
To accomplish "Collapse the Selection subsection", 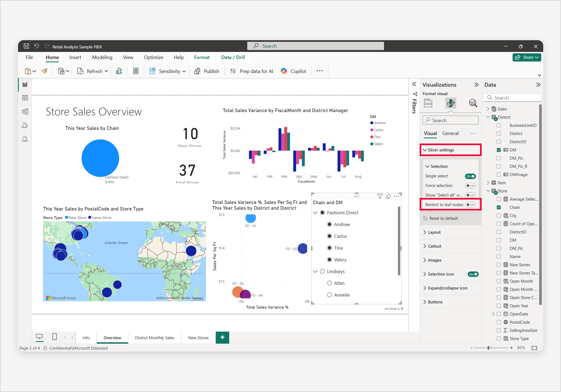I will [428, 166].
